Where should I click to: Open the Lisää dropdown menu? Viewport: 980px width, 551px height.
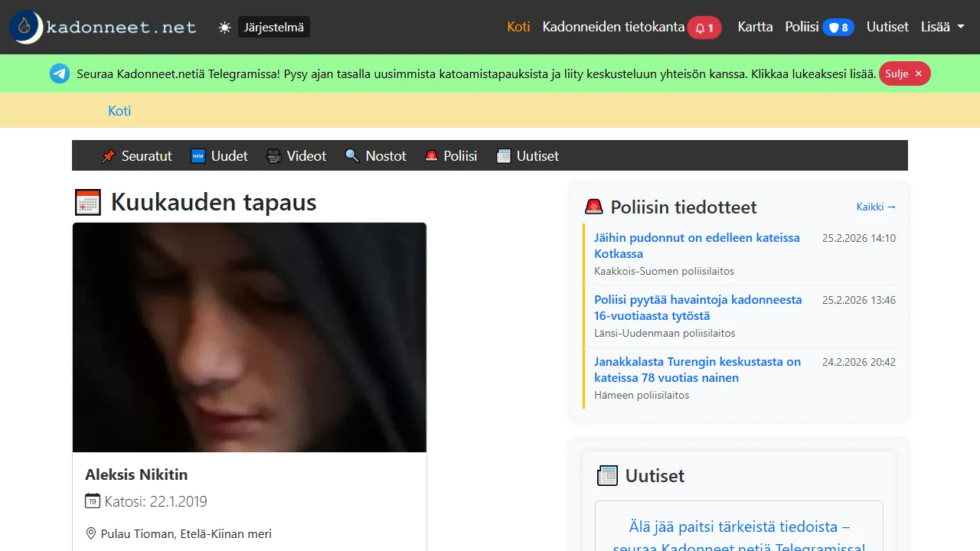[x=942, y=26]
